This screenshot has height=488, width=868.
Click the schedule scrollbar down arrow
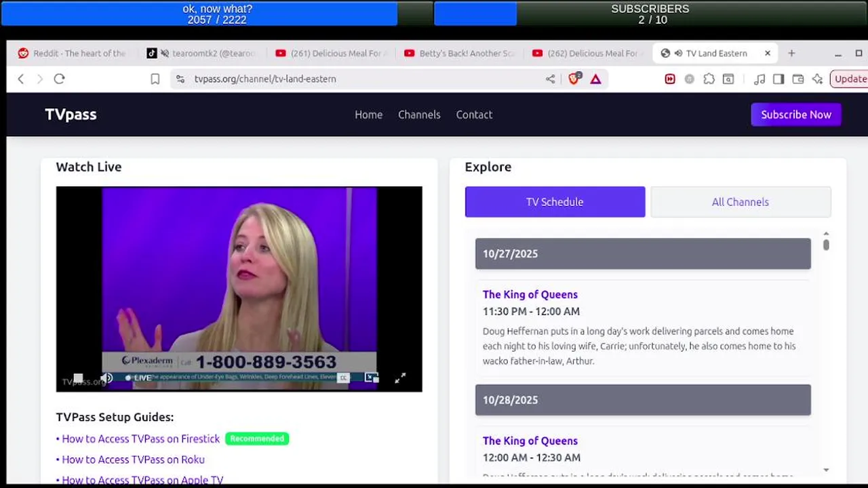[x=826, y=470]
